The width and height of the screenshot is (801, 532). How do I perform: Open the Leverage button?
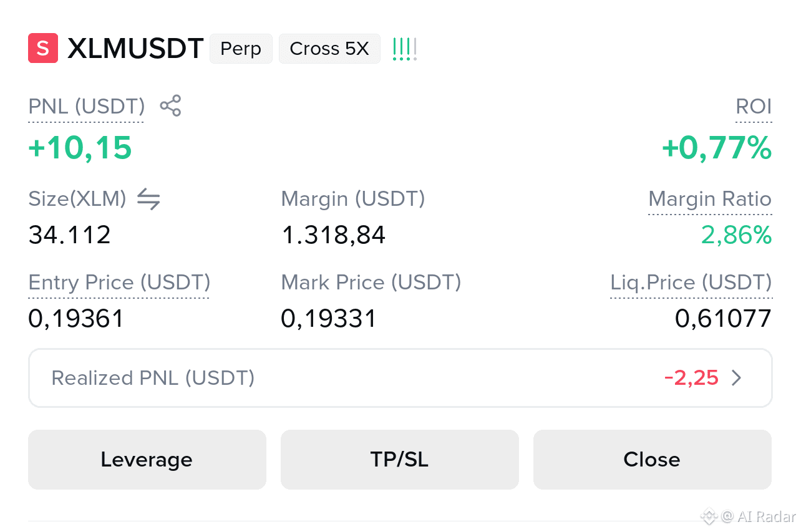[147, 460]
